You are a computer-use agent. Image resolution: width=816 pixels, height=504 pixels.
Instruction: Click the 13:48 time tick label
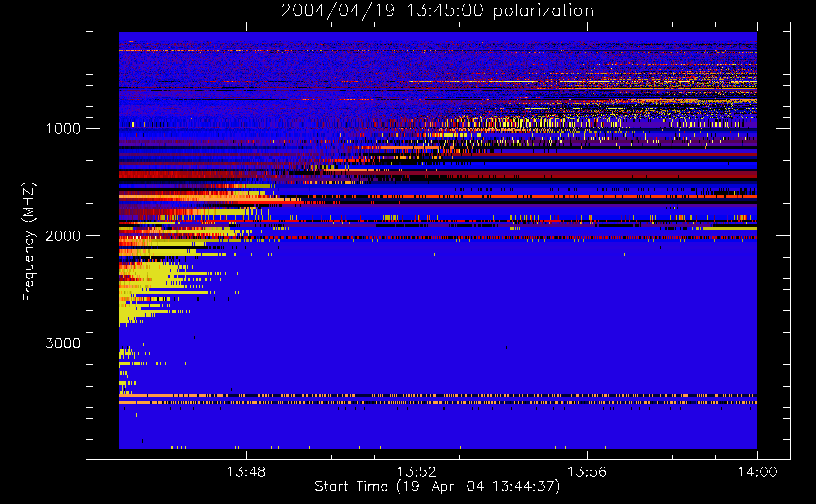pos(246,472)
